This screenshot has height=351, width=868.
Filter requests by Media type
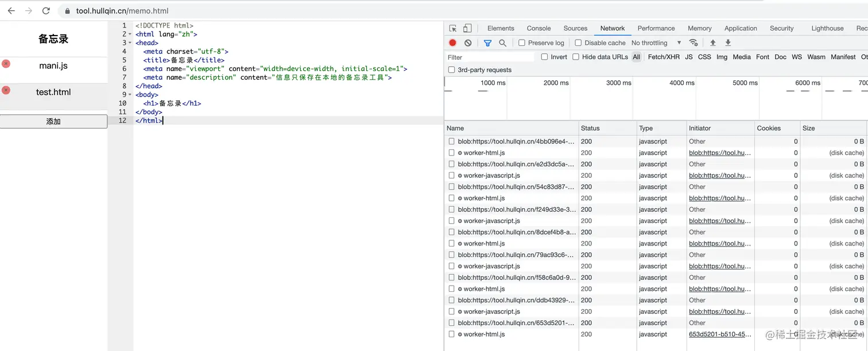pyautogui.click(x=741, y=57)
